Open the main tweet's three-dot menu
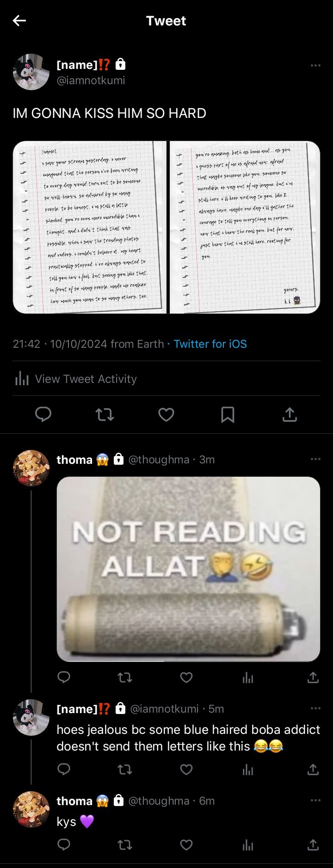333x868 pixels. pos(315,65)
